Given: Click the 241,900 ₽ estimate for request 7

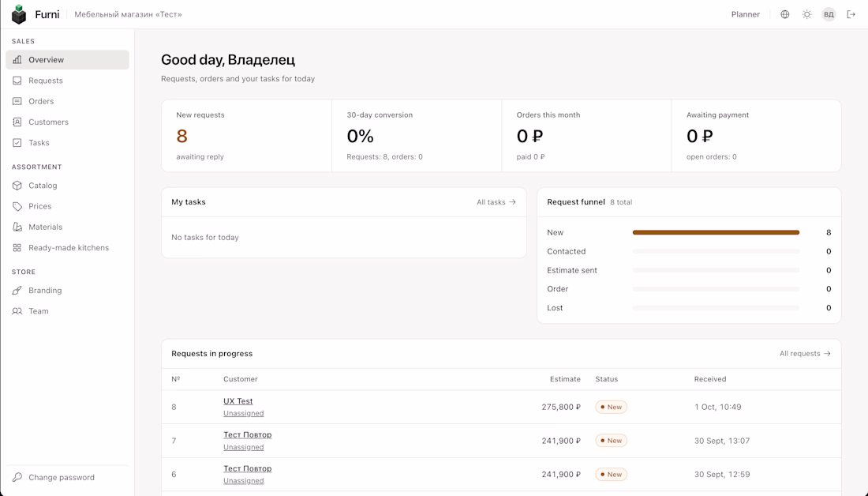Looking at the screenshot, I should click(561, 441).
